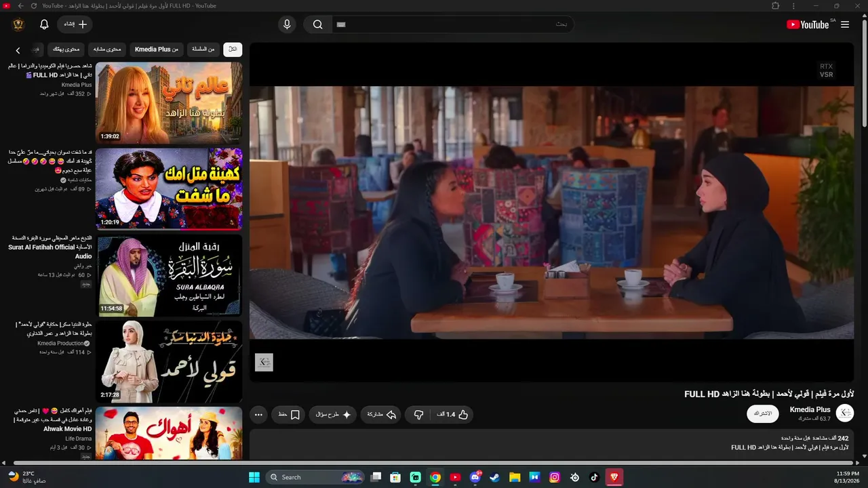
Task: Open the Sura Albaqra video thumbnail
Action: coord(169,275)
